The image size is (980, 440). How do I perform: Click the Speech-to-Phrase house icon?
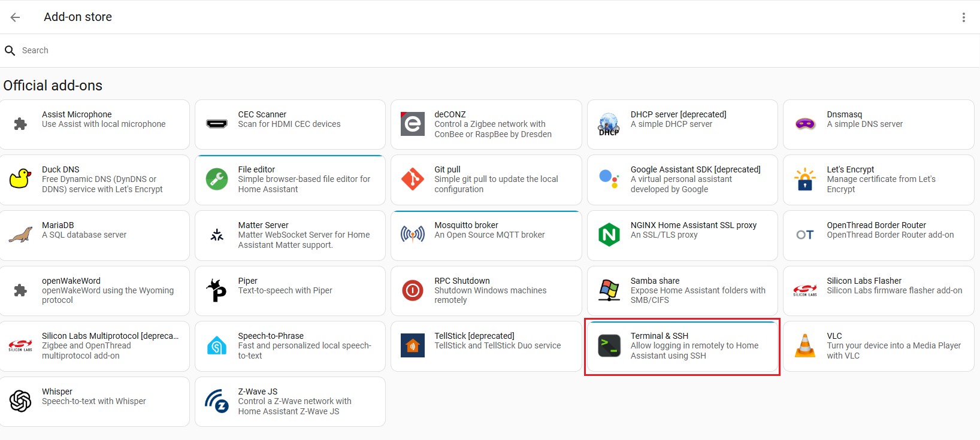point(216,345)
